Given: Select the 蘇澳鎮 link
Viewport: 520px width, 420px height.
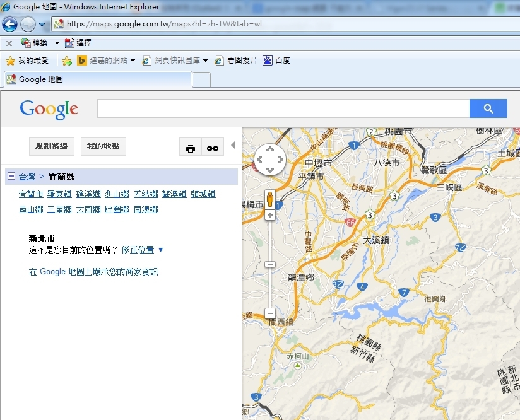Looking at the screenshot, I should pos(174,194).
